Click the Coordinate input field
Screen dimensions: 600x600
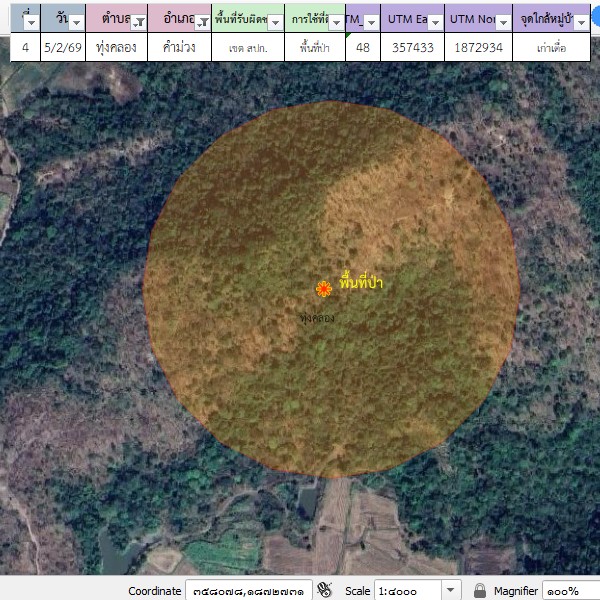point(248,591)
